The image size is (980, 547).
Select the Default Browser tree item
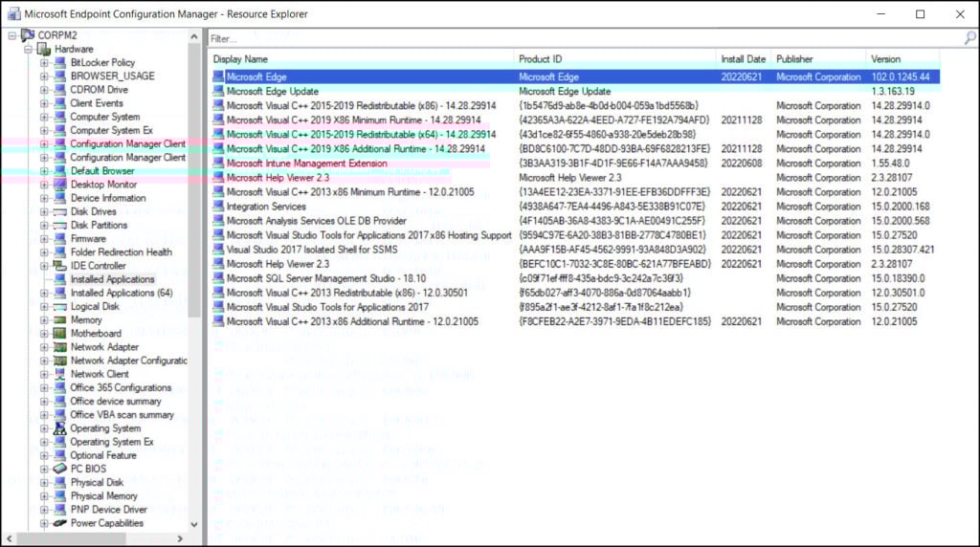(101, 170)
